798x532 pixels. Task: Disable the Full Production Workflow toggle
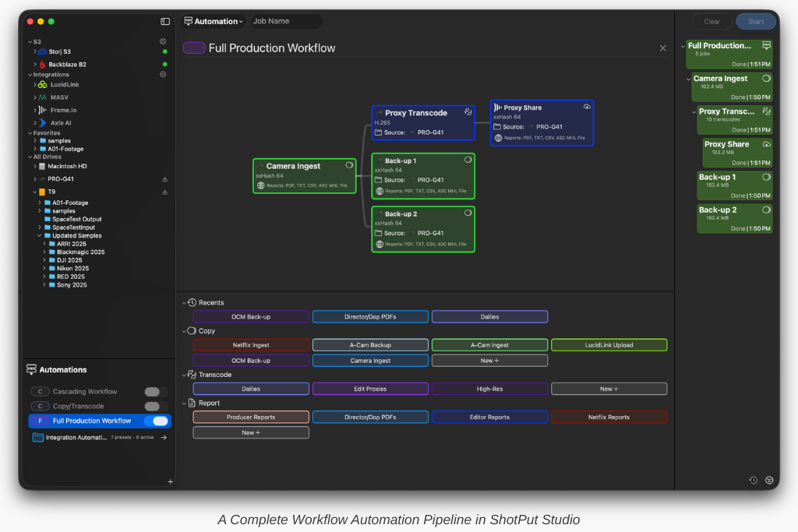tap(160, 421)
